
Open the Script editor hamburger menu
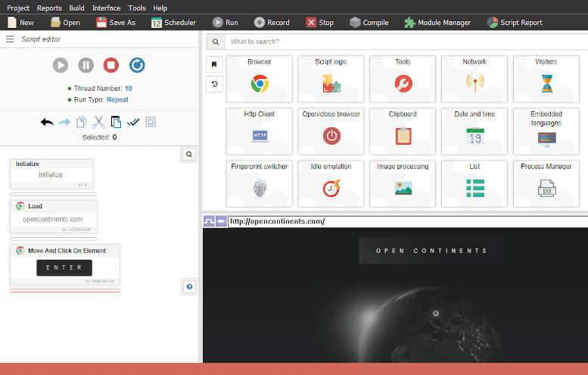click(x=10, y=39)
